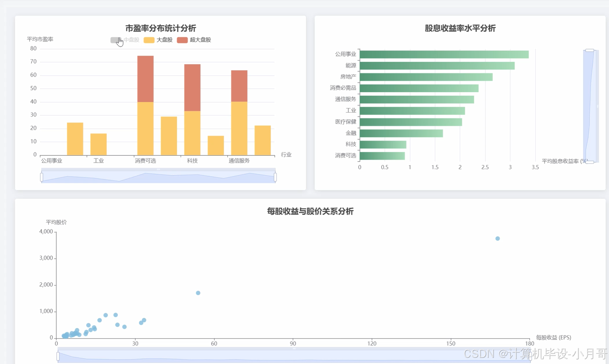Click 大盘股 yellow segment of 通信服务 bar
609x364 pixels.
[x=239, y=129]
